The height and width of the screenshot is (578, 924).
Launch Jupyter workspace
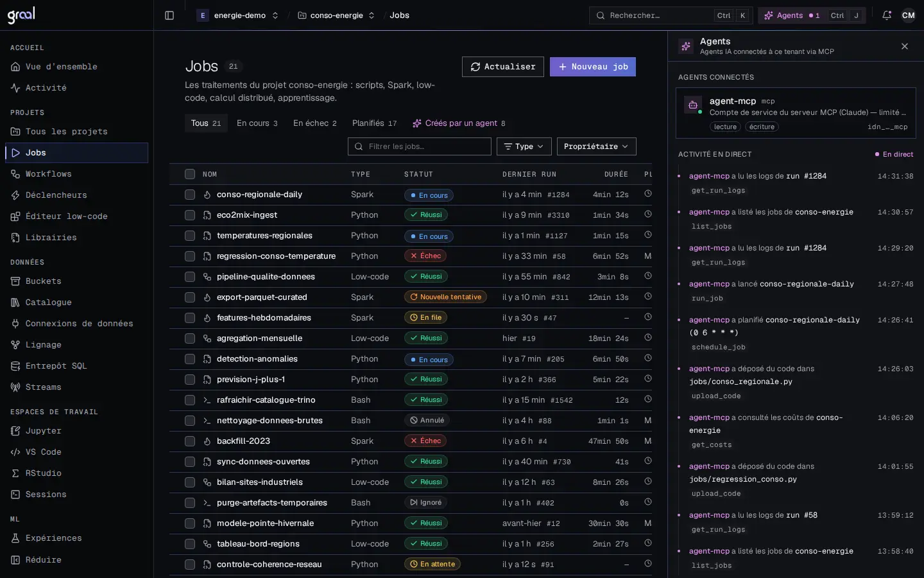click(x=76, y=431)
